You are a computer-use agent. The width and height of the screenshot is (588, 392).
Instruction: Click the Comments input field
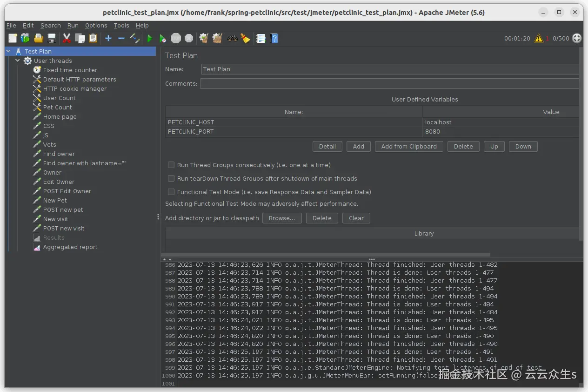pos(390,83)
